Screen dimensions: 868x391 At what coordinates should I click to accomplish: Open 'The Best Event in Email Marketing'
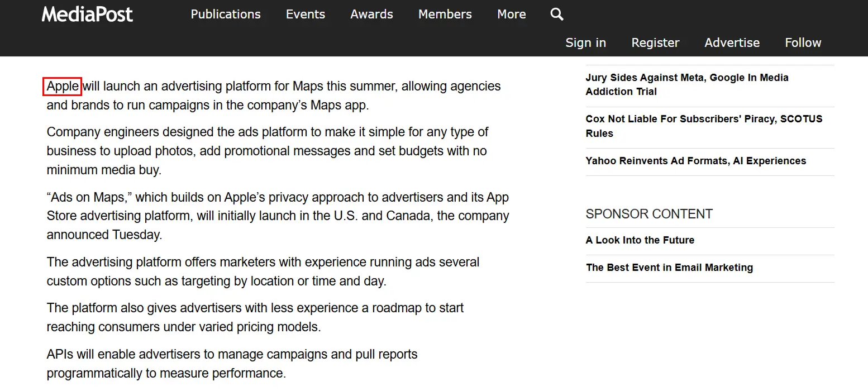669,268
